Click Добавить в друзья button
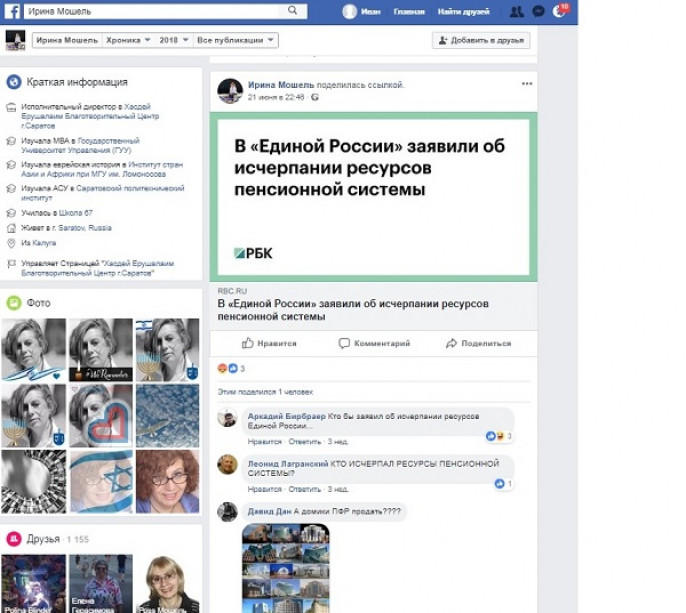This screenshot has width=686, height=613. pos(481,40)
